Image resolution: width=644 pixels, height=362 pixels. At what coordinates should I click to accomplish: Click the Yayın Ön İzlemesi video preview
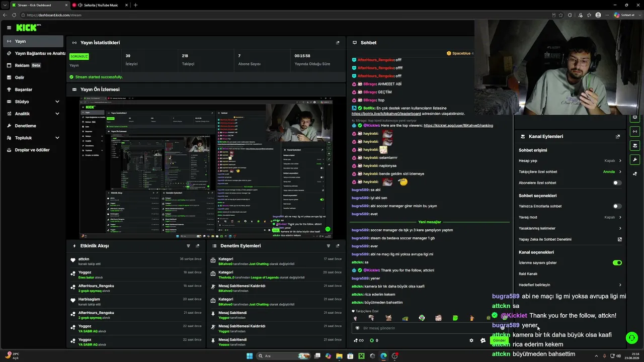coord(206,168)
